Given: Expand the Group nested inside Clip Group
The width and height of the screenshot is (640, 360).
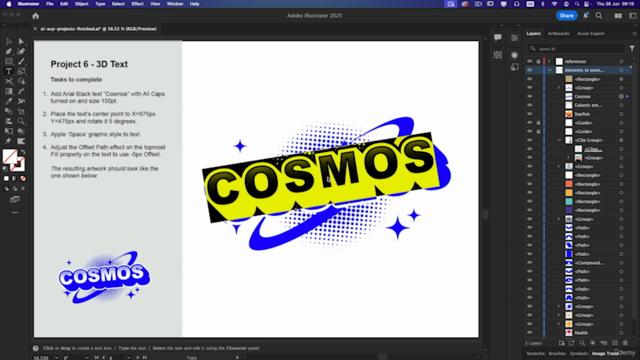Looking at the screenshot, I should pos(568,158).
